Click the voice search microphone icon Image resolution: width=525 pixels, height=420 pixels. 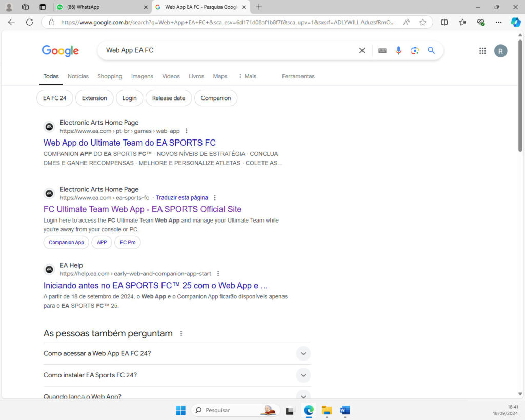pos(398,50)
